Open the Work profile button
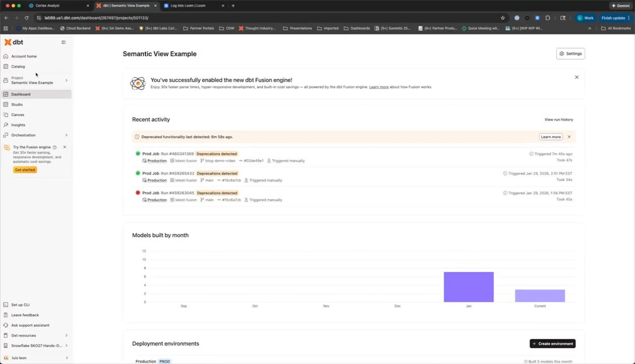 [586, 17]
